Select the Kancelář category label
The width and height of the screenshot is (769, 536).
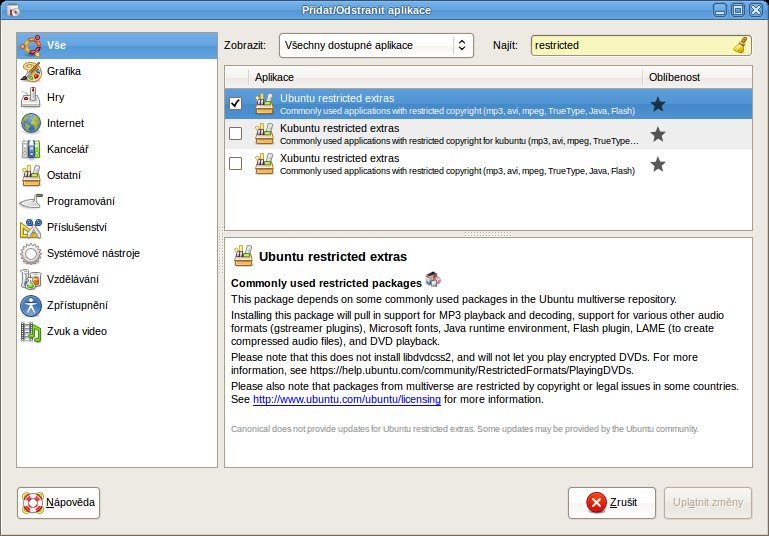(68, 150)
